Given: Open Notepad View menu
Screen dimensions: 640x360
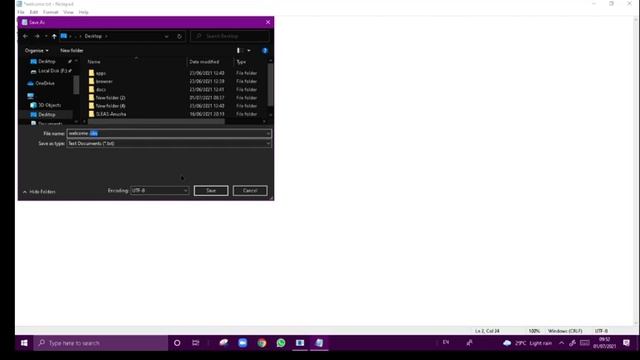Looking at the screenshot, I should click(68, 12).
